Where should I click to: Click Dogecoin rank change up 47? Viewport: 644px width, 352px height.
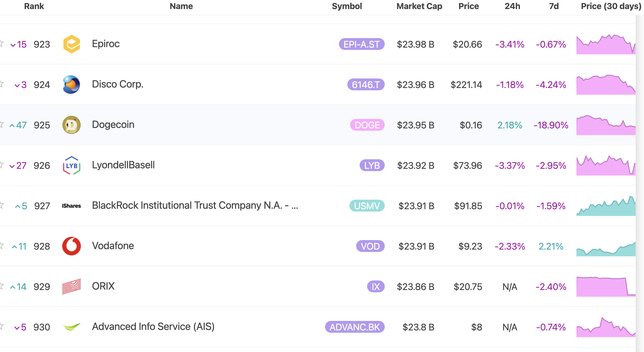pyautogui.click(x=18, y=125)
